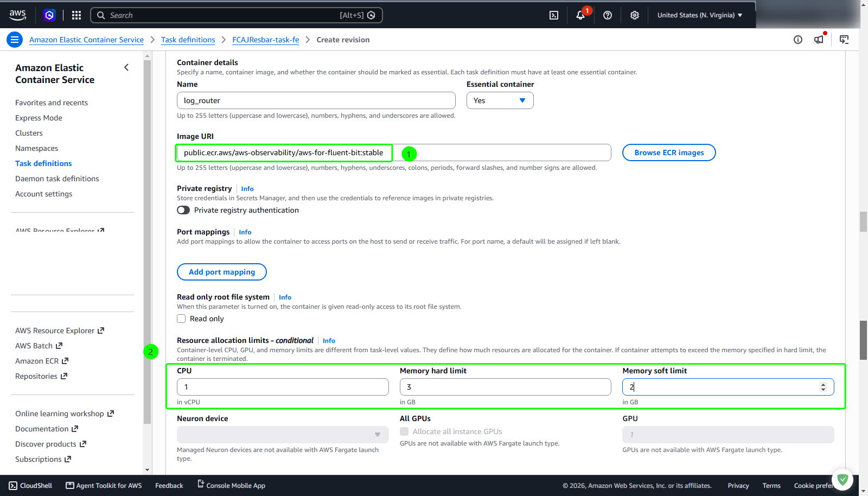The width and height of the screenshot is (868, 496).
Task: Select Namespaces in the side navigation
Action: [x=36, y=148]
